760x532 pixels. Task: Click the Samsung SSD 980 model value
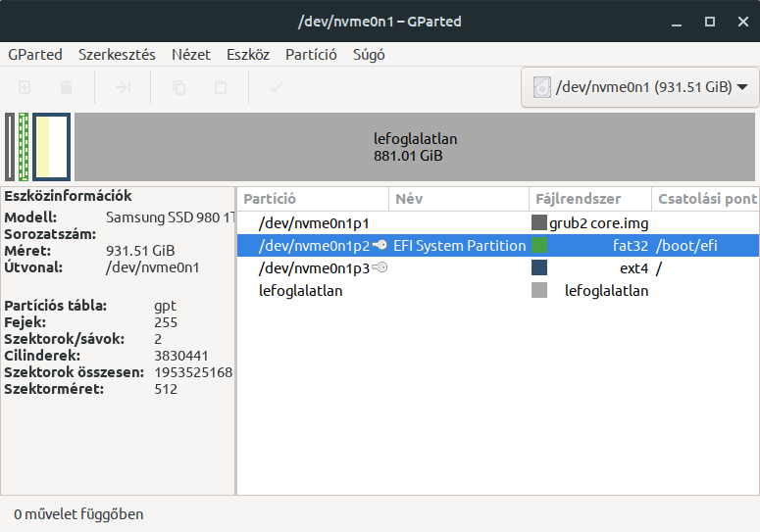click(170, 218)
